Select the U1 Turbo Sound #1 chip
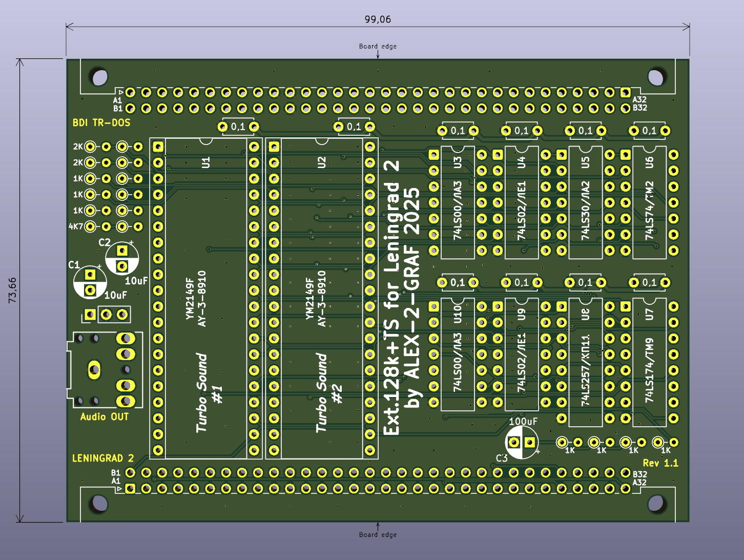Screen dimensions: 744x560 point(206,297)
